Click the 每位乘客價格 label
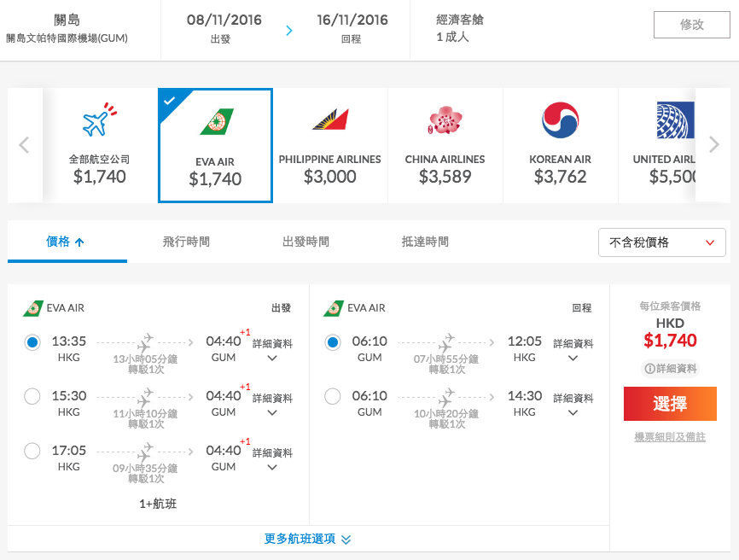The width and height of the screenshot is (739, 560). point(670,306)
